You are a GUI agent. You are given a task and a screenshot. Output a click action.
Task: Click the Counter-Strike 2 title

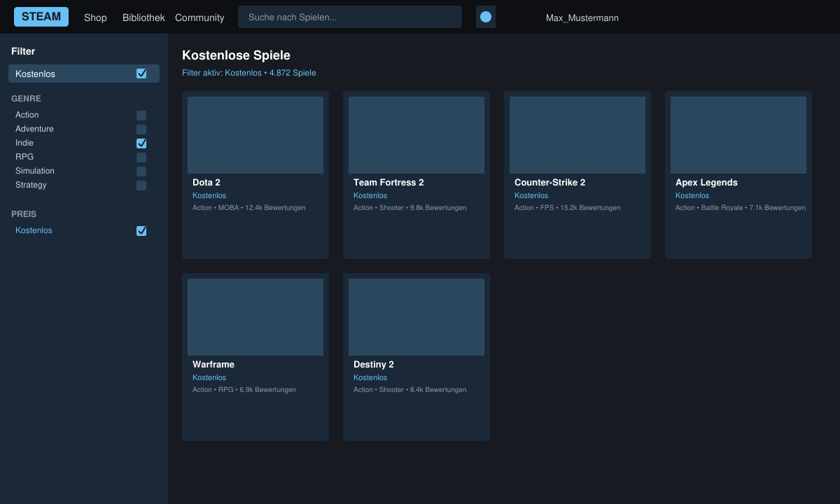[x=549, y=183]
